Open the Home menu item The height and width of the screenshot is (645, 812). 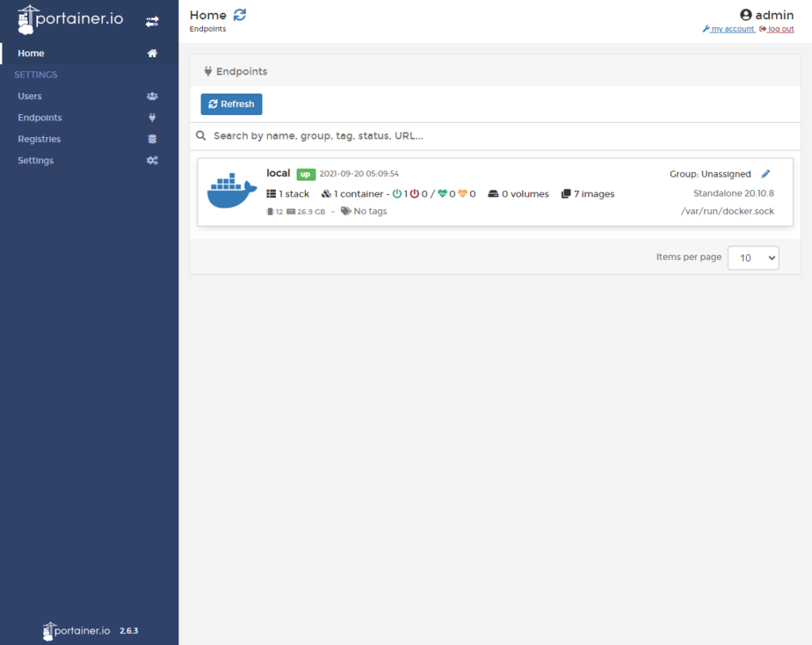(89, 53)
